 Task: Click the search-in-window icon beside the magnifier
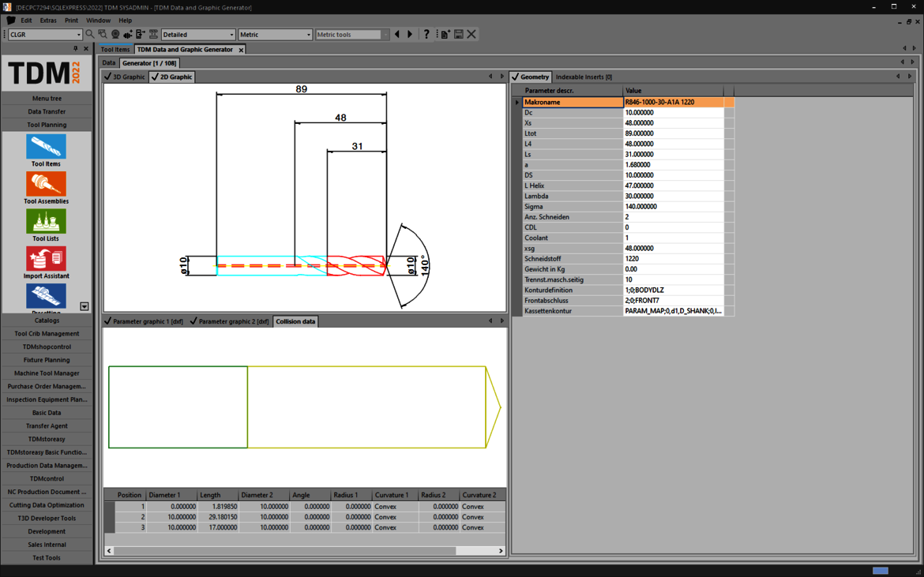tap(103, 34)
